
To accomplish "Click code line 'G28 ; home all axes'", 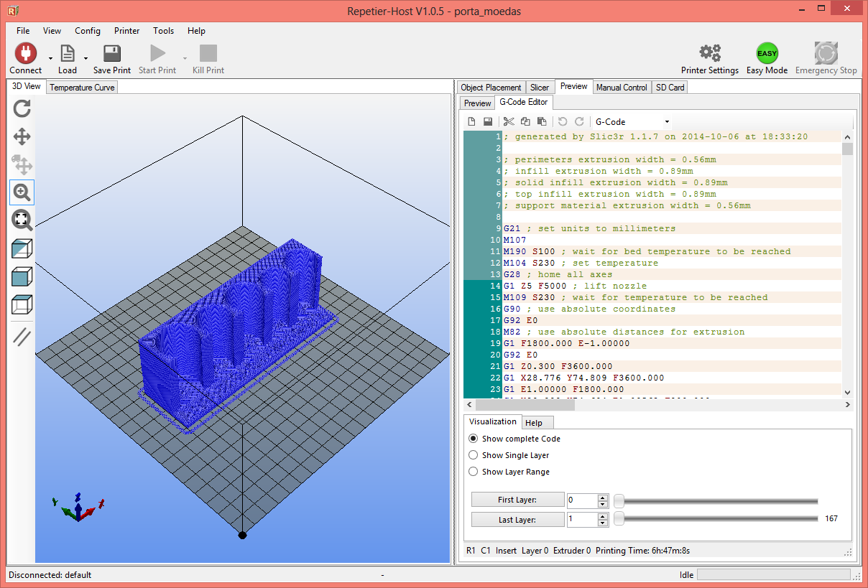I will (558, 274).
